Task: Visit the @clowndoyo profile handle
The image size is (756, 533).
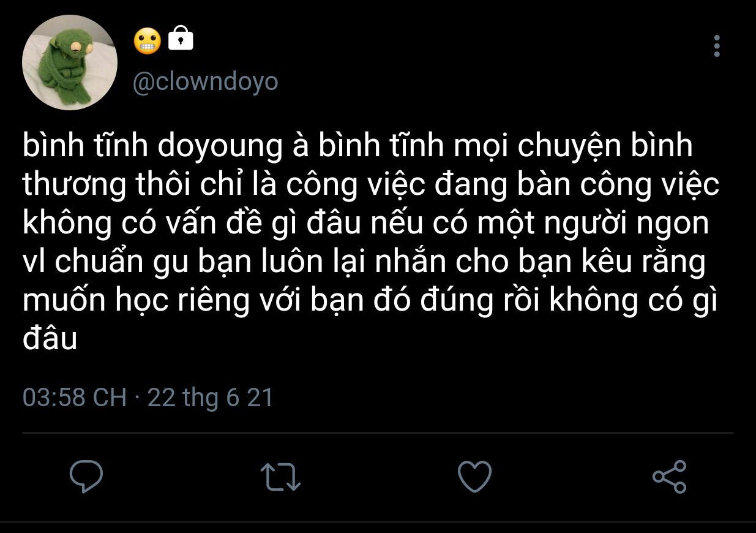Action: 205,82
